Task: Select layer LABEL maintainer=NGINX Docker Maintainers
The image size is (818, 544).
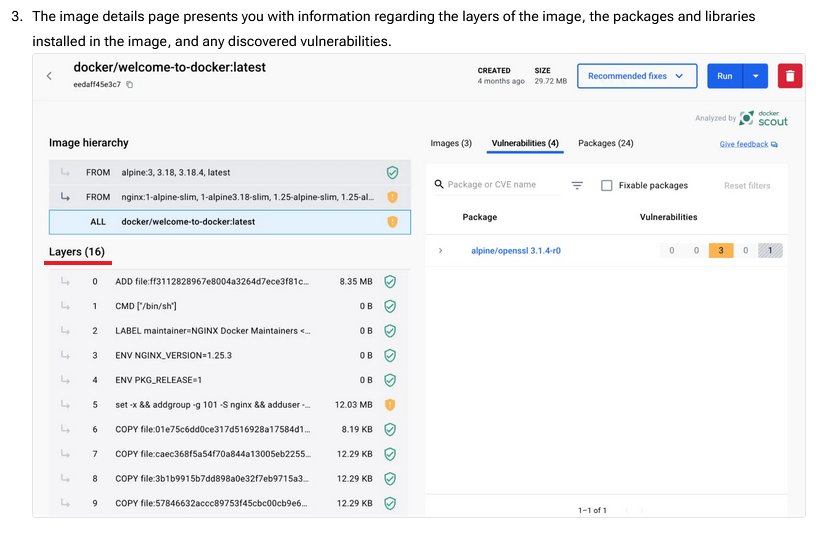Action: click(230, 331)
